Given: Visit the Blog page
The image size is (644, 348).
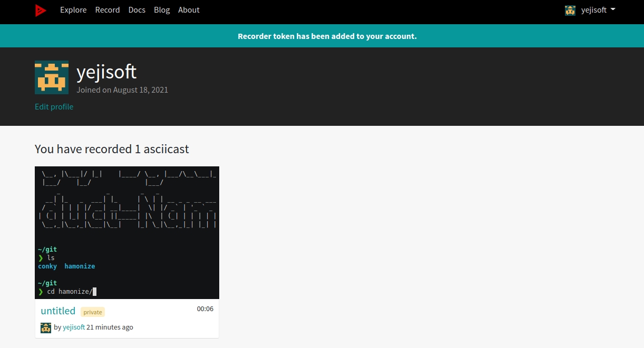Looking at the screenshot, I should pos(162,10).
